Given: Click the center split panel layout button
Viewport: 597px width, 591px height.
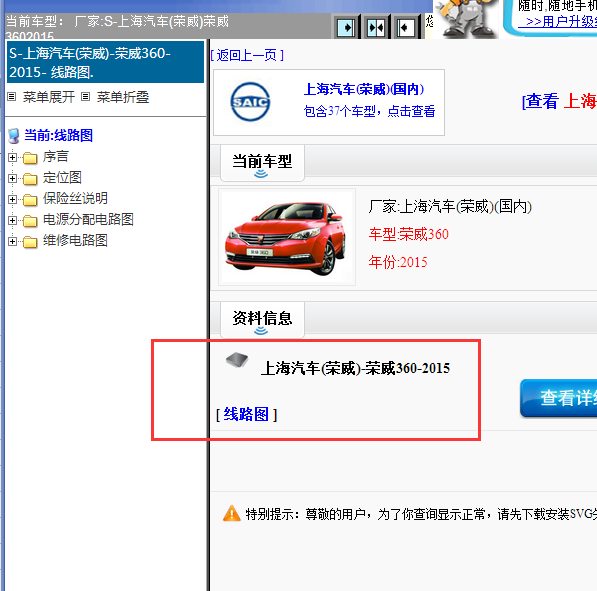Looking at the screenshot, I should [376, 27].
